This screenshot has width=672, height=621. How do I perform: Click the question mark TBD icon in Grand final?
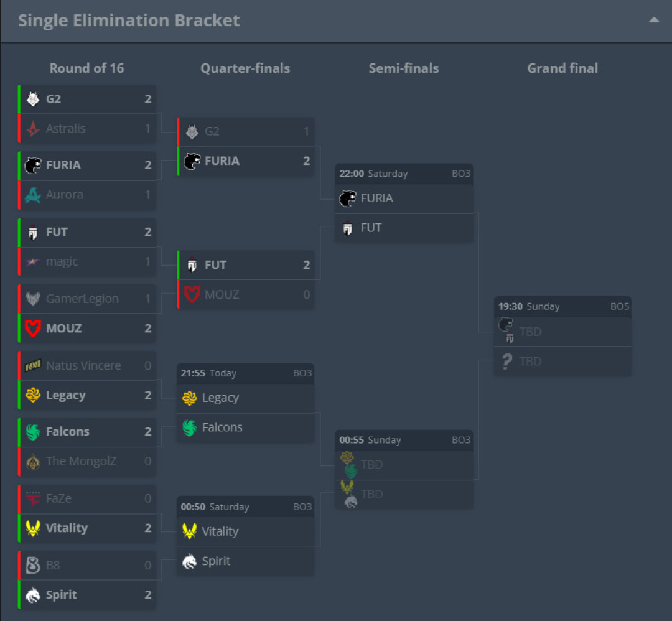(x=506, y=362)
